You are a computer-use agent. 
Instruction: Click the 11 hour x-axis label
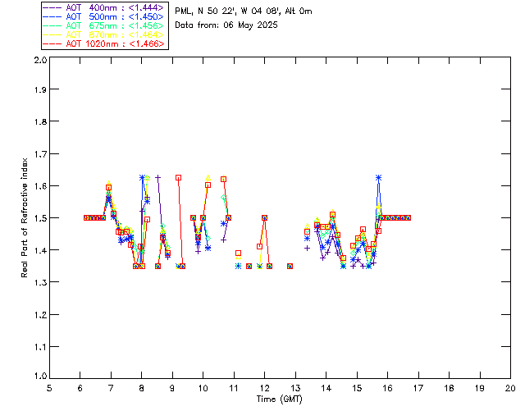234,388
